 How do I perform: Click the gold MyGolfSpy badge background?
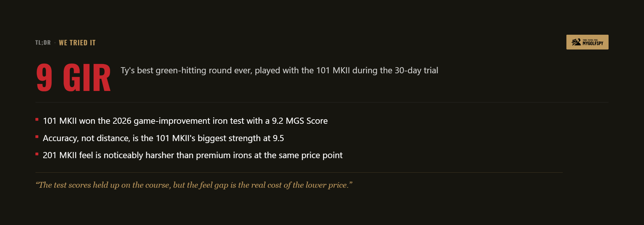point(587,42)
